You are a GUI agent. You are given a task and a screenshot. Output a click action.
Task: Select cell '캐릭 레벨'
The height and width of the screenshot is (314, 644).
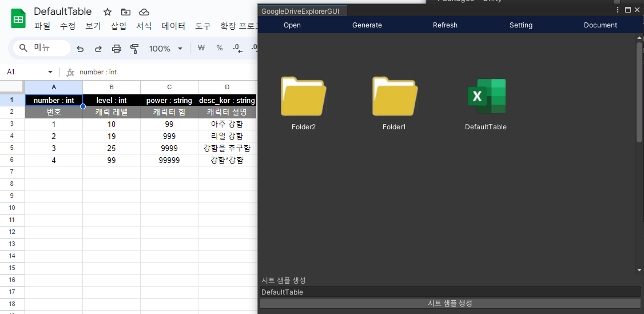tap(112, 112)
